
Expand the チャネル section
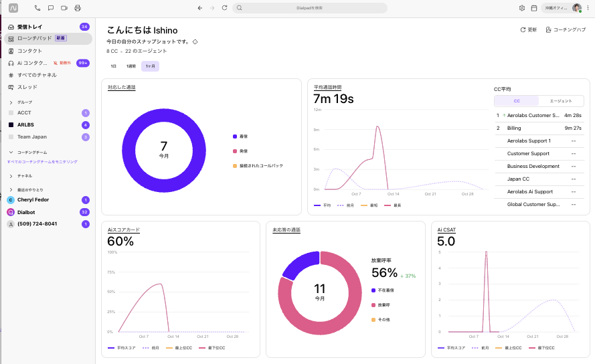[x=11, y=176]
